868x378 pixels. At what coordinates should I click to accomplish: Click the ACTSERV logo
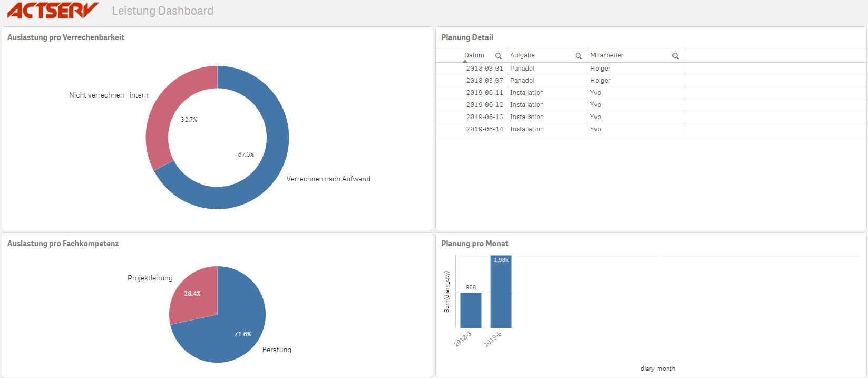point(53,11)
